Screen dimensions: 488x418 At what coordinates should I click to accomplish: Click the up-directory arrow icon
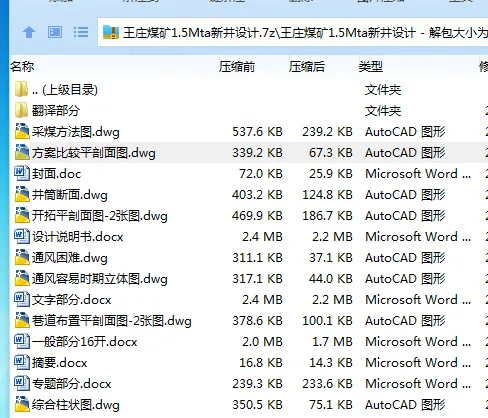[29, 32]
